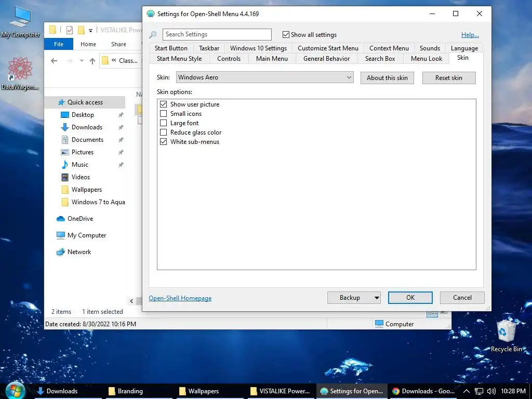
Task: Open the Skin dropdown showing Windows Aero
Action: pyautogui.click(x=264, y=77)
